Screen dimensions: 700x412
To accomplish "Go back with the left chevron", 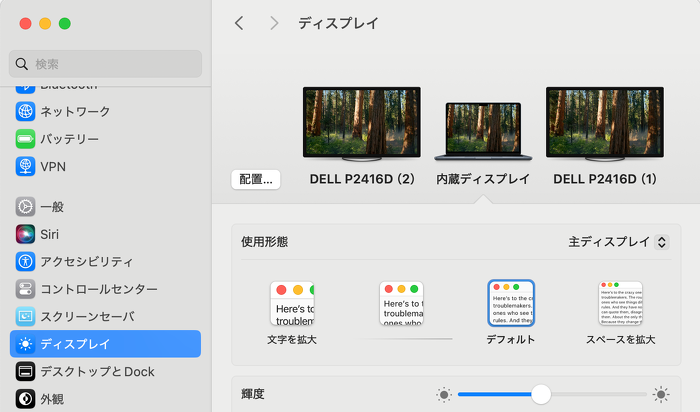I will [240, 23].
